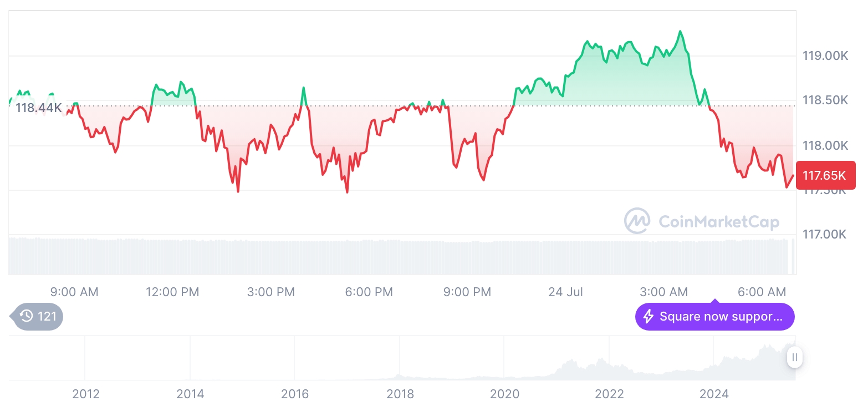Open the 'Square now suppor...' announcement text
Viewport: 868px width, 406px height.
tap(721, 317)
